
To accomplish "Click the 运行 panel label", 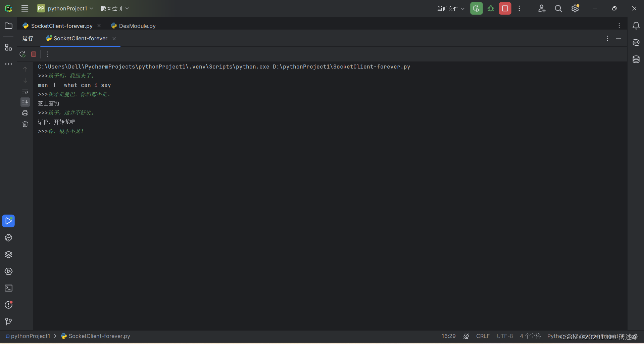I will (x=28, y=38).
